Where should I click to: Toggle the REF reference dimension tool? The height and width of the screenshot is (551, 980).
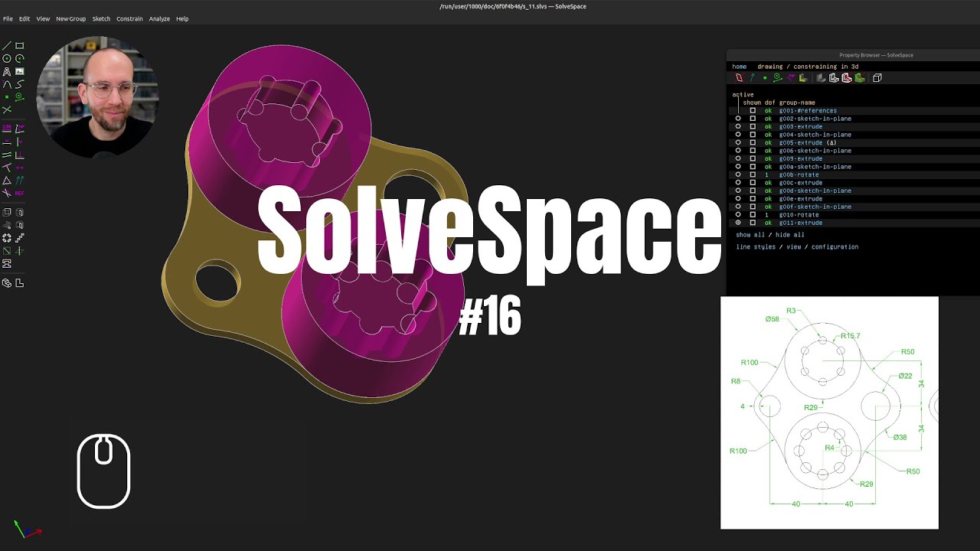pos(20,193)
